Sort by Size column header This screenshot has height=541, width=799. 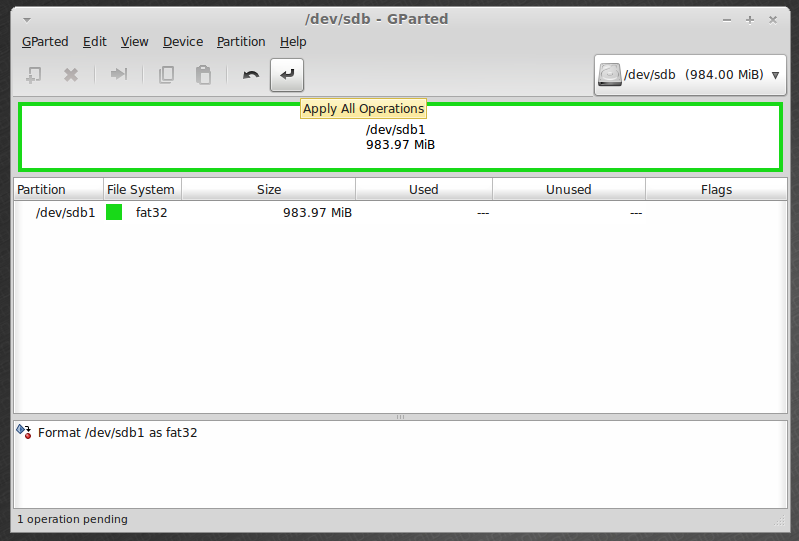[269, 190]
